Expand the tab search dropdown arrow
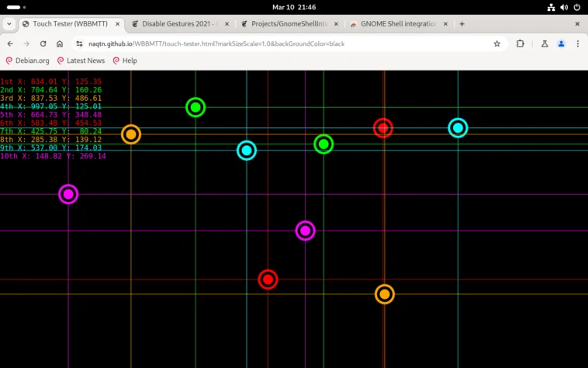Image resolution: width=588 pixels, height=368 pixels. (9, 24)
